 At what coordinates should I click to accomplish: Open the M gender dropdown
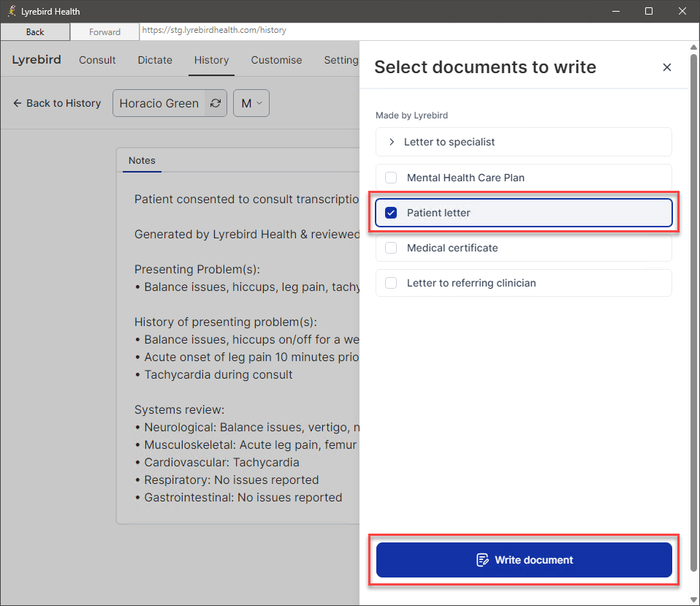(251, 103)
